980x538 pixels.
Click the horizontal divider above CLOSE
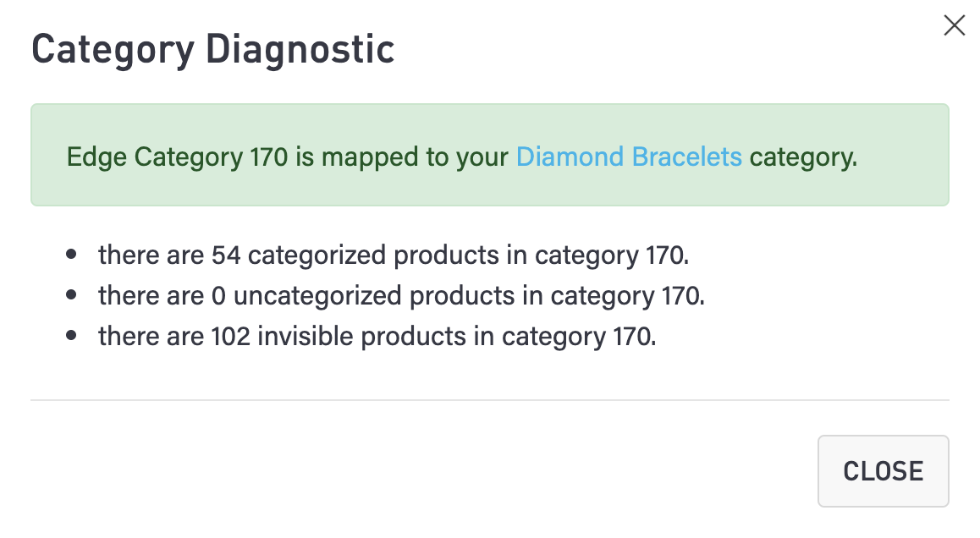tap(489, 399)
